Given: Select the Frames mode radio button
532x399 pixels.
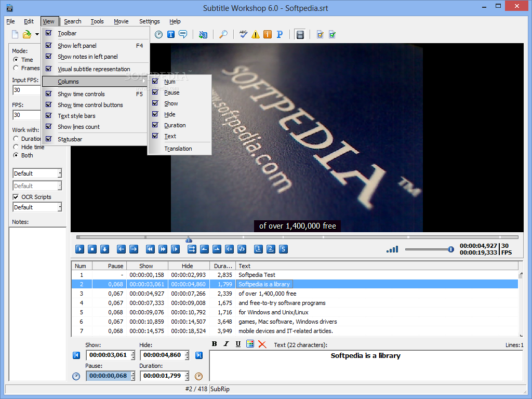Looking at the screenshot, I should (x=16, y=68).
